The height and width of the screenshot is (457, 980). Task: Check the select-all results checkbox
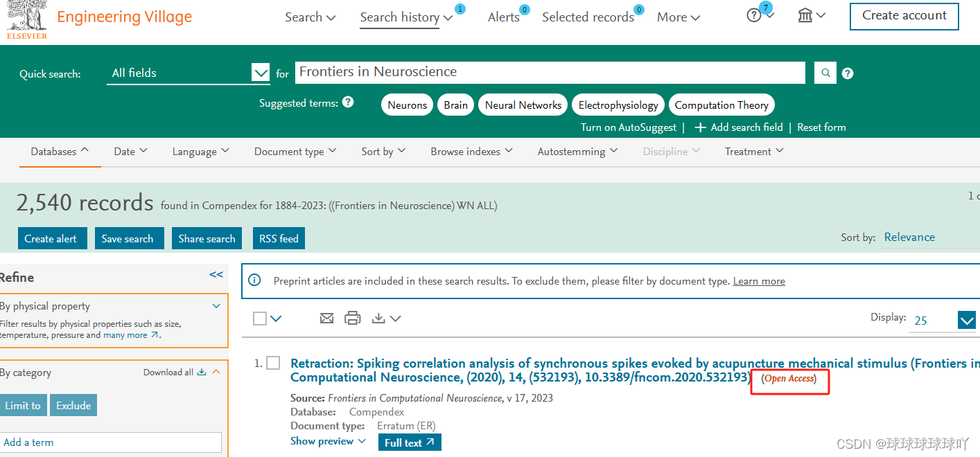(x=260, y=319)
